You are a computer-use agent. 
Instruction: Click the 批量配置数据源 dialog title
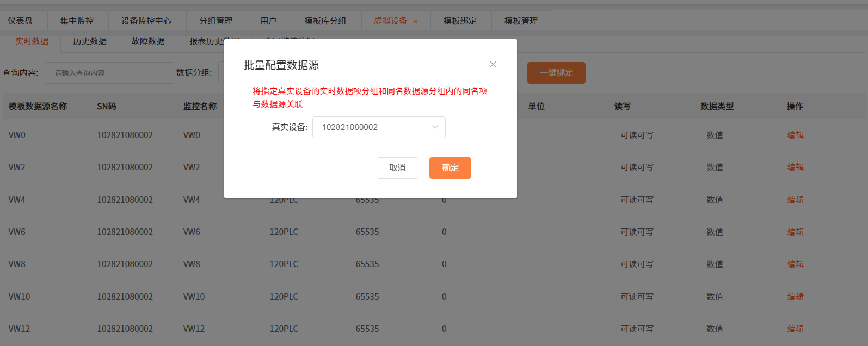coord(281,65)
